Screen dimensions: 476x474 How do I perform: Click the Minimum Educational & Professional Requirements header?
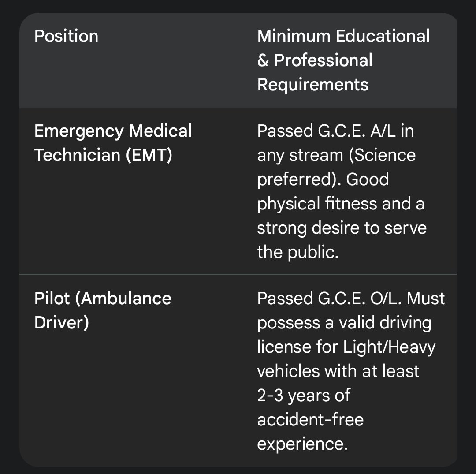(343, 60)
